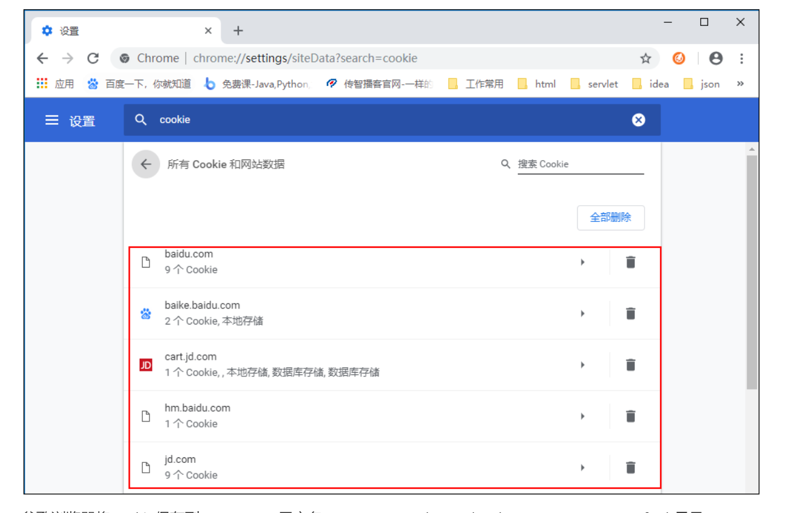Image resolution: width=812 pixels, height=513 pixels.
Task: Open the idea bookmark folder
Action: pos(651,83)
